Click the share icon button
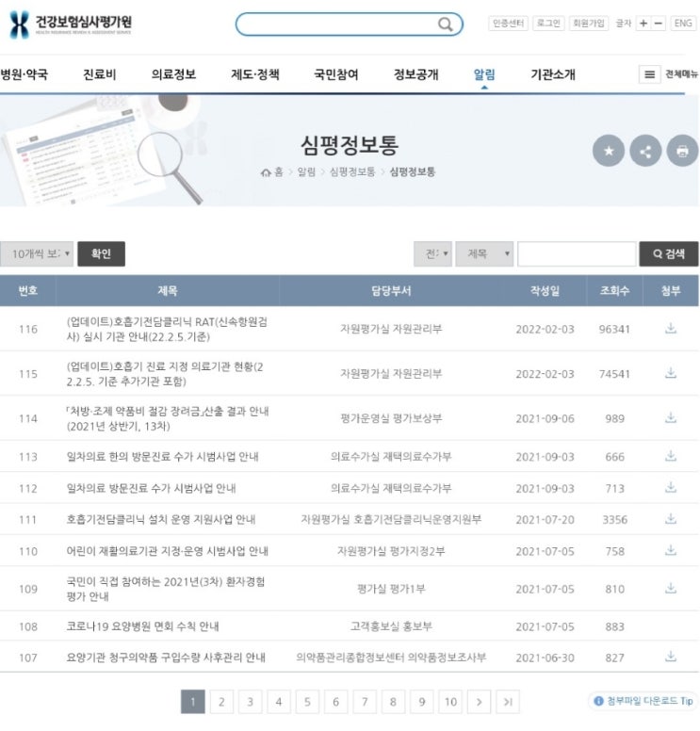Viewport: 700px width, 731px height. click(645, 151)
